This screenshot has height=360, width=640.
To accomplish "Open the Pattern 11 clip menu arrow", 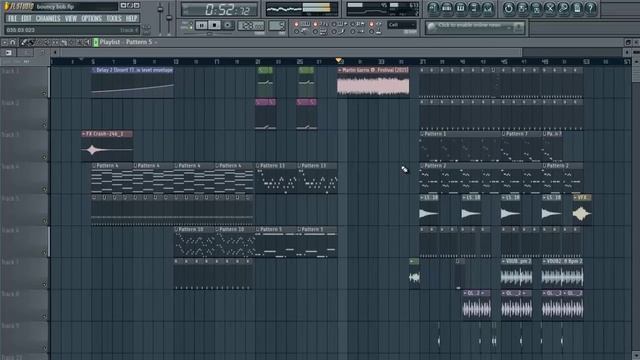I will point(258,166).
